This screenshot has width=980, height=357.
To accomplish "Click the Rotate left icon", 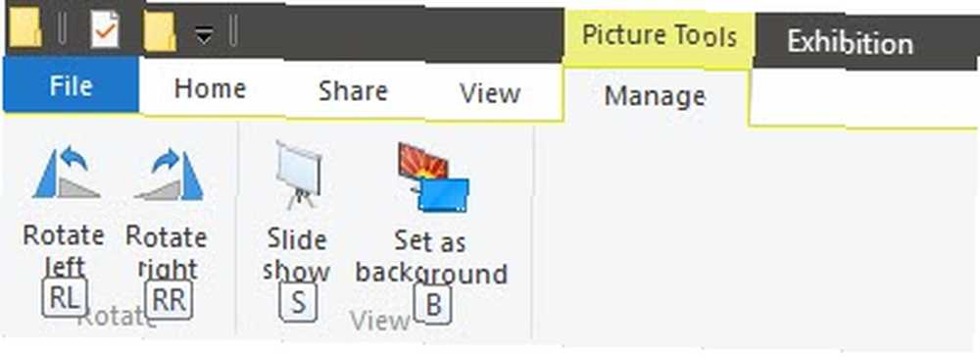I will click(67, 174).
